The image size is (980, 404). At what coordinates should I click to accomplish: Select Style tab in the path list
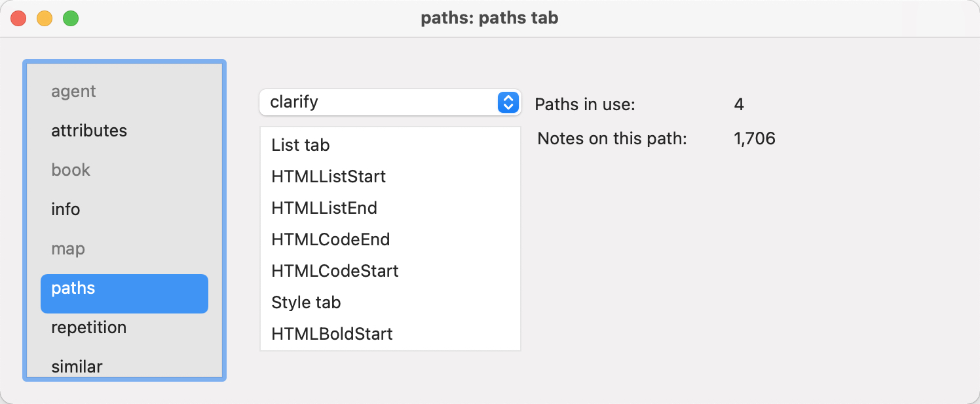306,302
